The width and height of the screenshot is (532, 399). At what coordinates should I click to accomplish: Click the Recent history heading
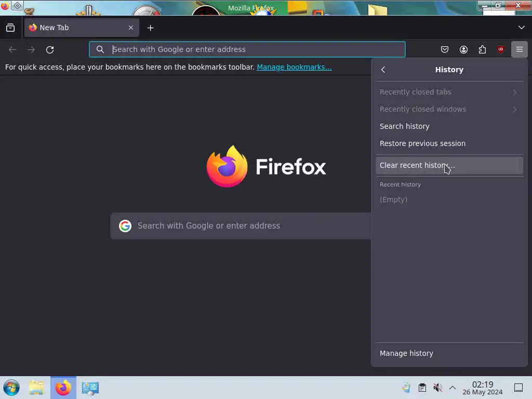400,184
